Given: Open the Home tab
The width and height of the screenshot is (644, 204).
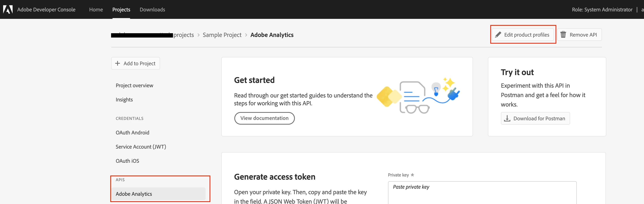Looking at the screenshot, I should 96,9.
